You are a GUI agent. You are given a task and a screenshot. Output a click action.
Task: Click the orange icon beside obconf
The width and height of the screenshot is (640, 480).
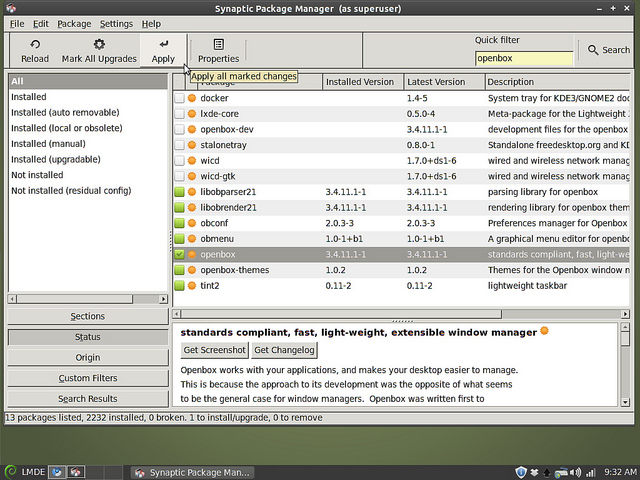coord(192,223)
